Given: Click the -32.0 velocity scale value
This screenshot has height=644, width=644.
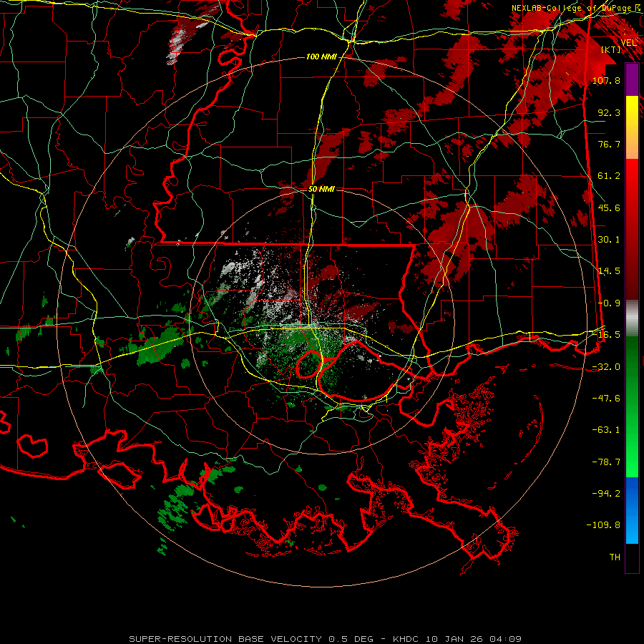Looking at the screenshot, I should pos(606,367).
